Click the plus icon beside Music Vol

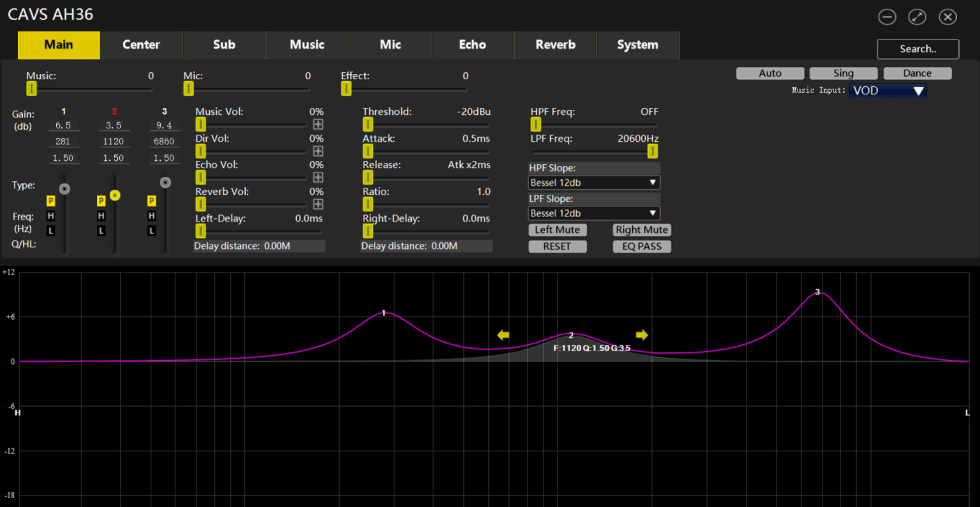[x=318, y=125]
